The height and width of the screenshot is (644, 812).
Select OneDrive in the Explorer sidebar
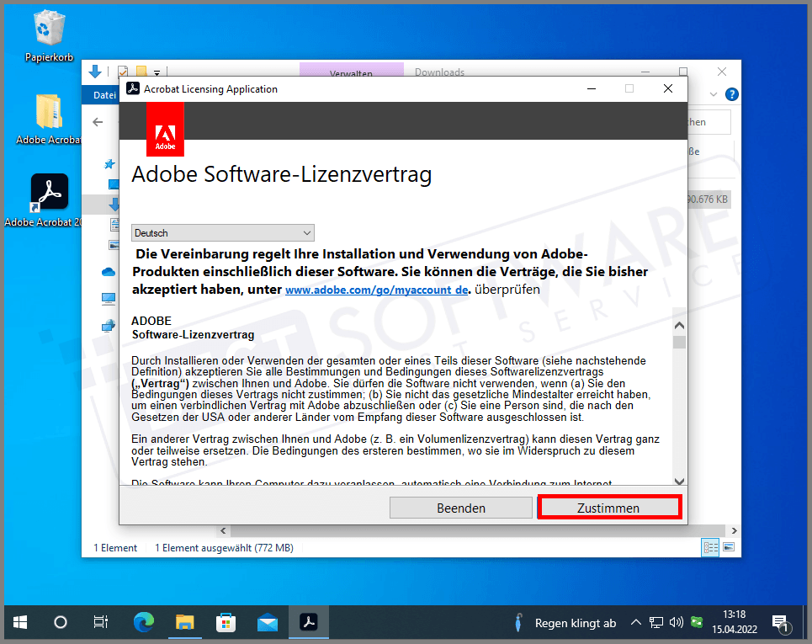coord(108,272)
